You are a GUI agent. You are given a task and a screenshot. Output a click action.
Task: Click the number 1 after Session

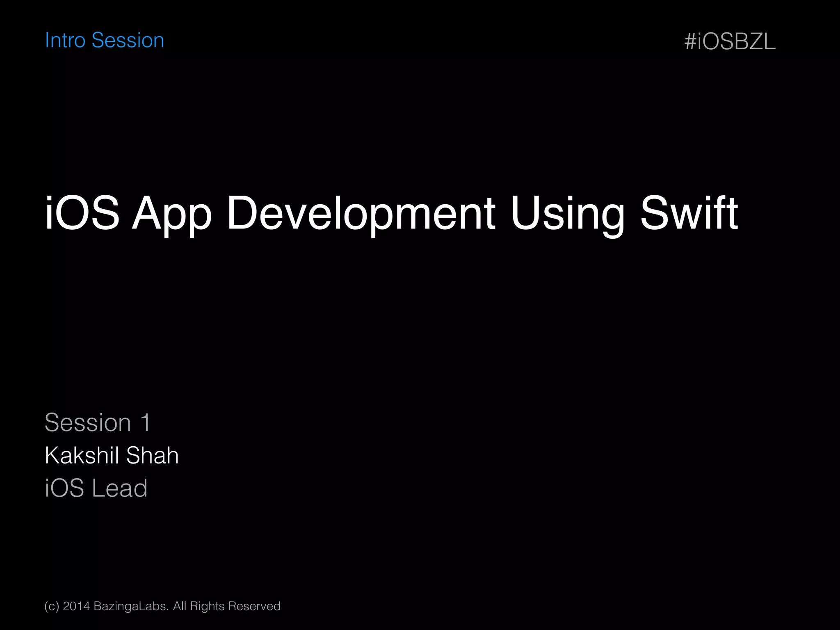point(146,423)
